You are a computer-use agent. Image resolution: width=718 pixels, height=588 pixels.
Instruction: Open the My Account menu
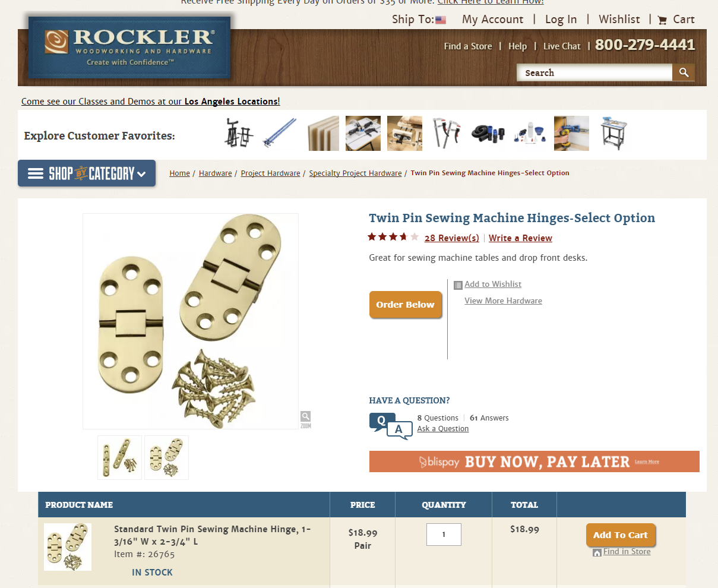click(493, 20)
